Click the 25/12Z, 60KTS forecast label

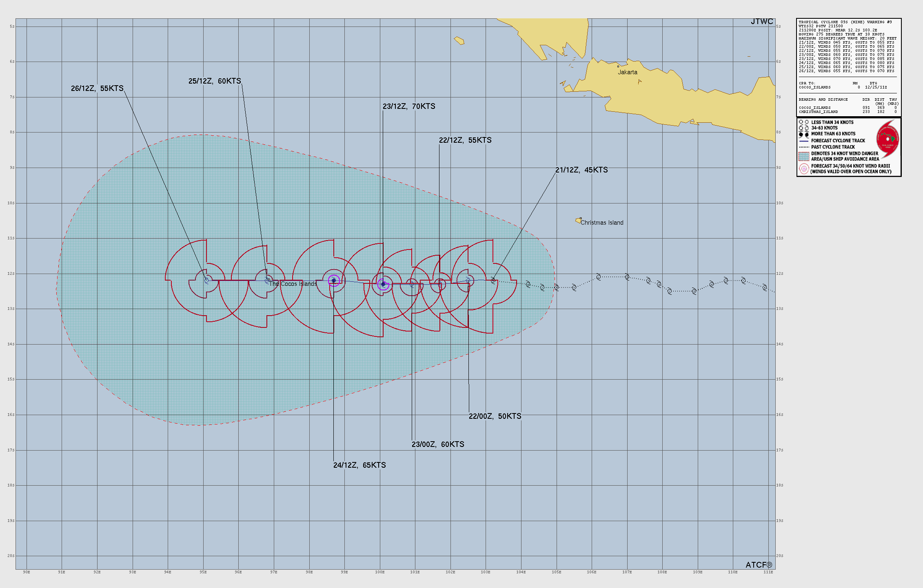[215, 81]
